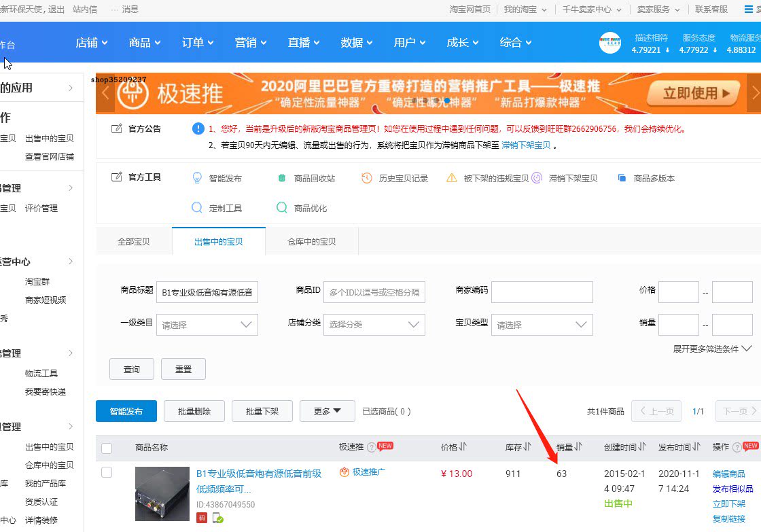761x532 pixels.
Task: Click the 极速推 help question icon
Action: pyautogui.click(x=371, y=447)
